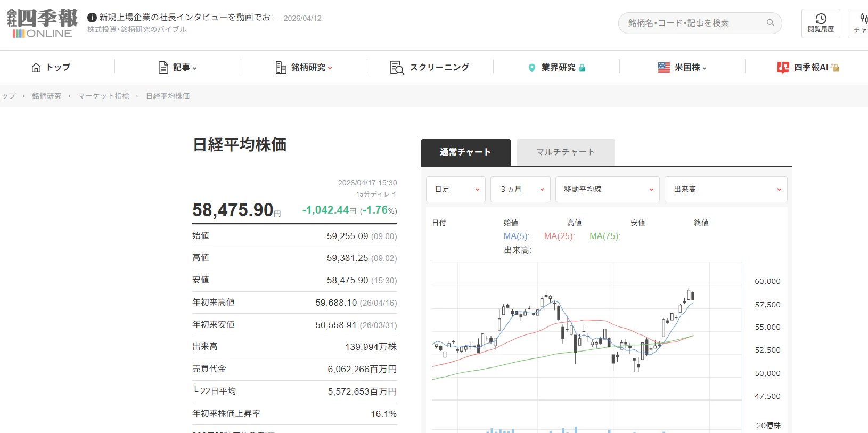The height and width of the screenshot is (433, 868).
Task: Click the search field 銘柄名・コード・記事を検索
Action: [x=700, y=23]
